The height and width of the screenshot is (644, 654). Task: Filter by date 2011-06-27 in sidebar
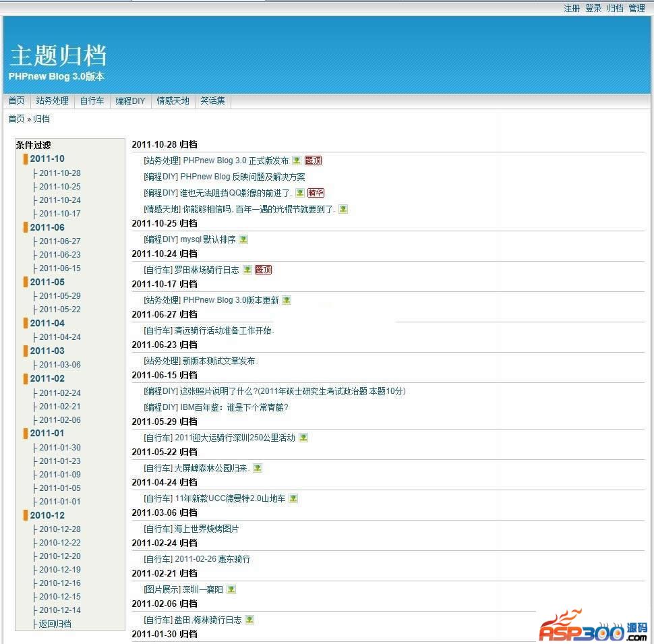pyautogui.click(x=60, y=241)
